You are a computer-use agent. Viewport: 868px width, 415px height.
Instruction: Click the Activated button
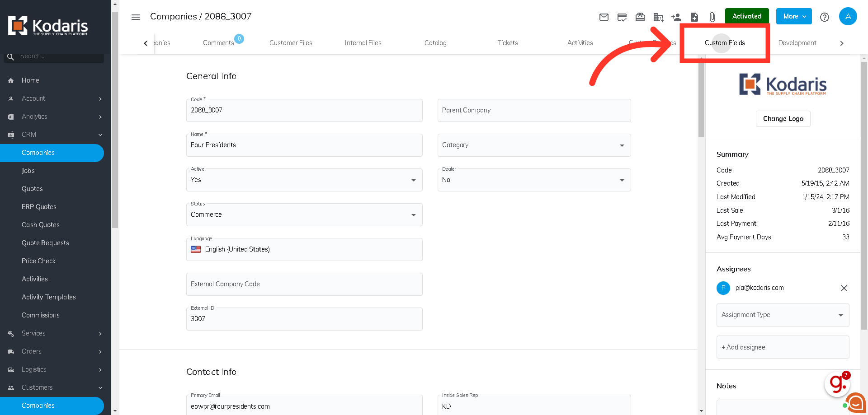(x=747, y=16)
